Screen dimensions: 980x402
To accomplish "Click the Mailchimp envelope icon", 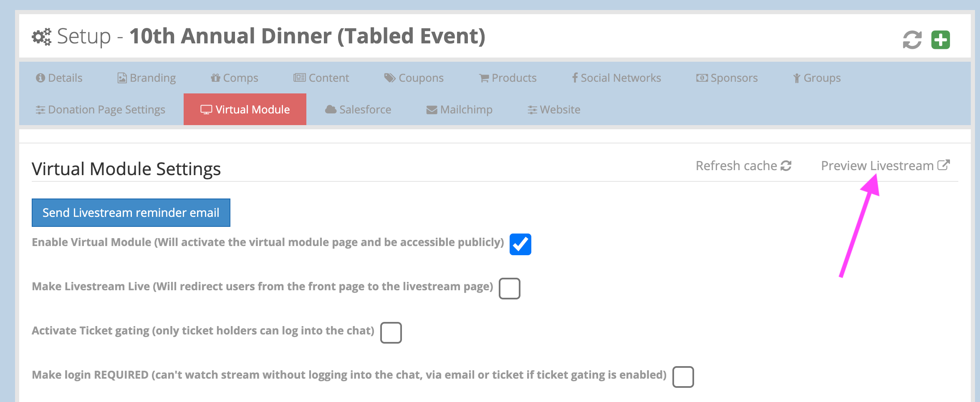I will pyautogui.click(x=432, y=110).
